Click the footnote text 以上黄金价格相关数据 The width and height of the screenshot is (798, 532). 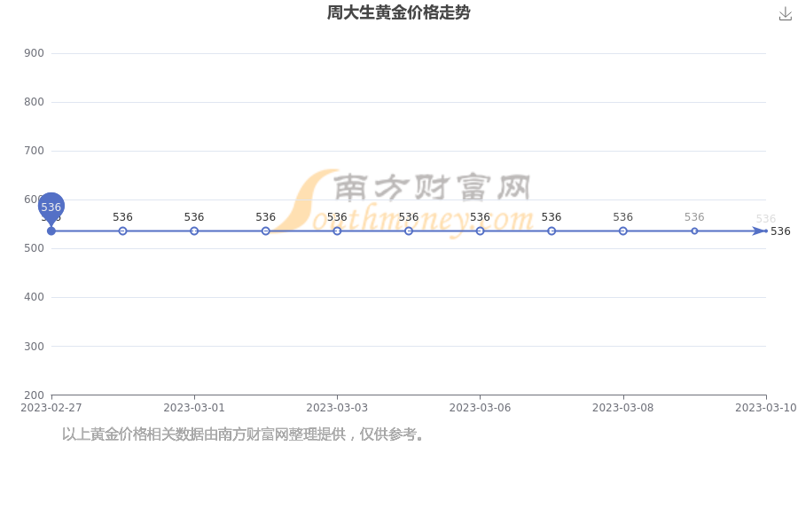coord(133,434)
